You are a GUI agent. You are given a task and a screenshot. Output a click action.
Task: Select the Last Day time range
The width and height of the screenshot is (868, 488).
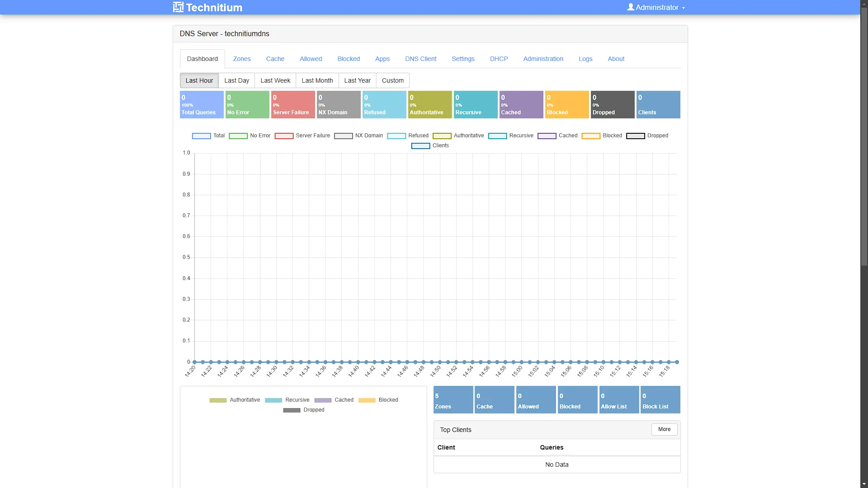(237, 80)
